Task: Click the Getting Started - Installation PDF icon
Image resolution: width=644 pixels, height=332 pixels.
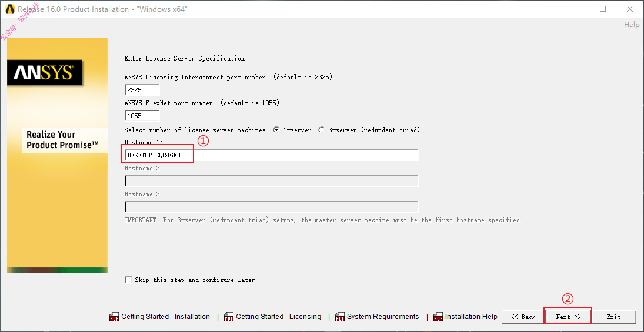Action: coord(114,317)
